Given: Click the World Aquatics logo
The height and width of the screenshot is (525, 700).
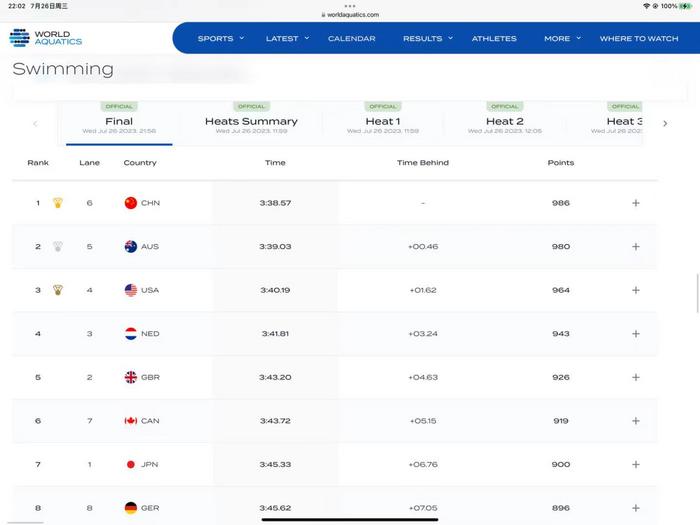Looking at the screenshot, I should (x=46, y=38).
